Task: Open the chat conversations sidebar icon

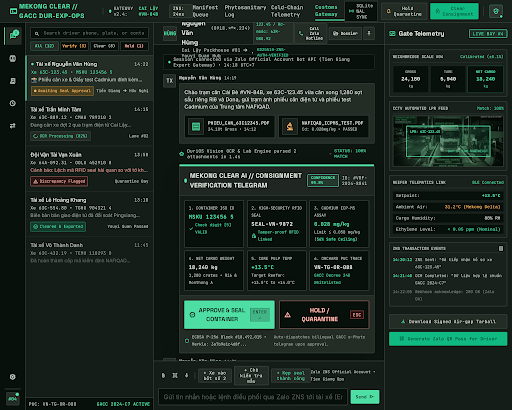Action: pos(13,35)
